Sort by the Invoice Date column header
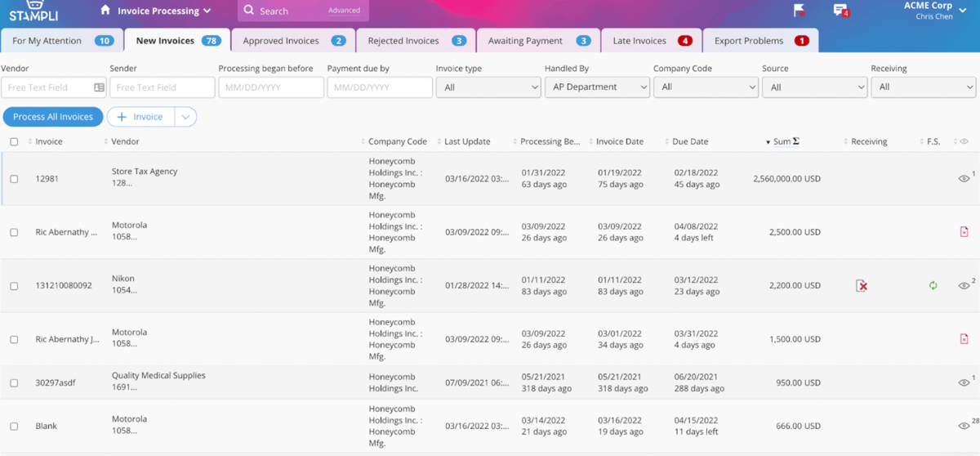The height and width of the screenshot is (456, 980). coord(620,141)
